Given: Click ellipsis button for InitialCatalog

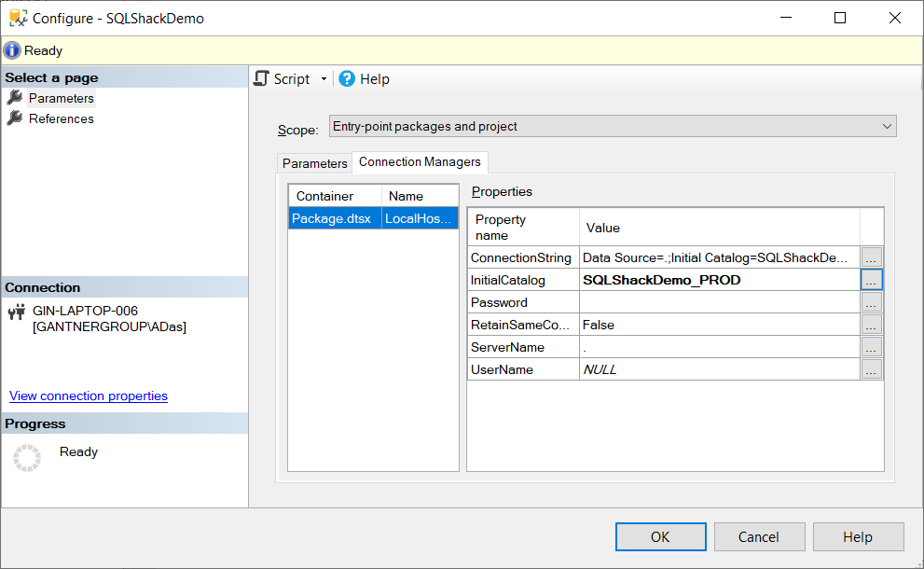Looking at the screenshot, I should (x=871, y=280).
